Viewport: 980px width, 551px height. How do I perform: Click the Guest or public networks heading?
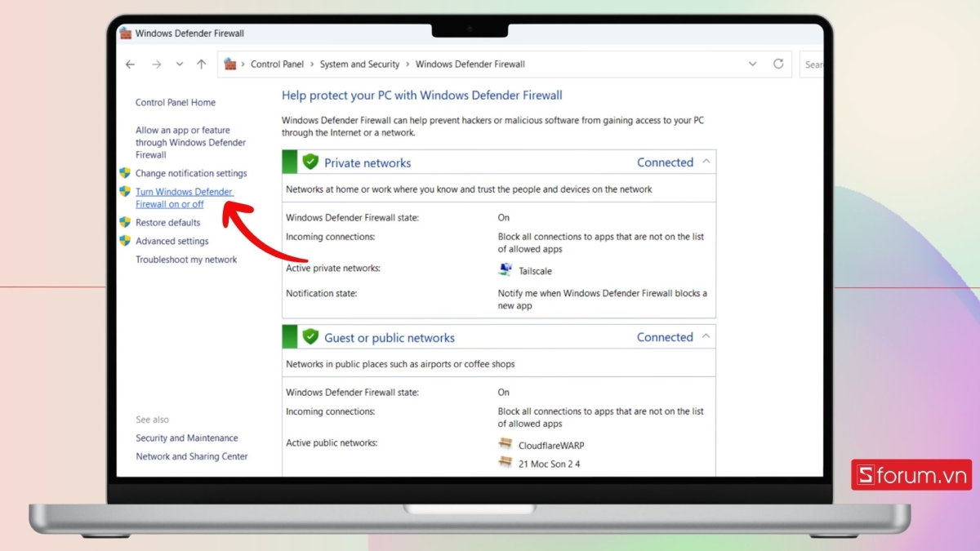point(390,338)
